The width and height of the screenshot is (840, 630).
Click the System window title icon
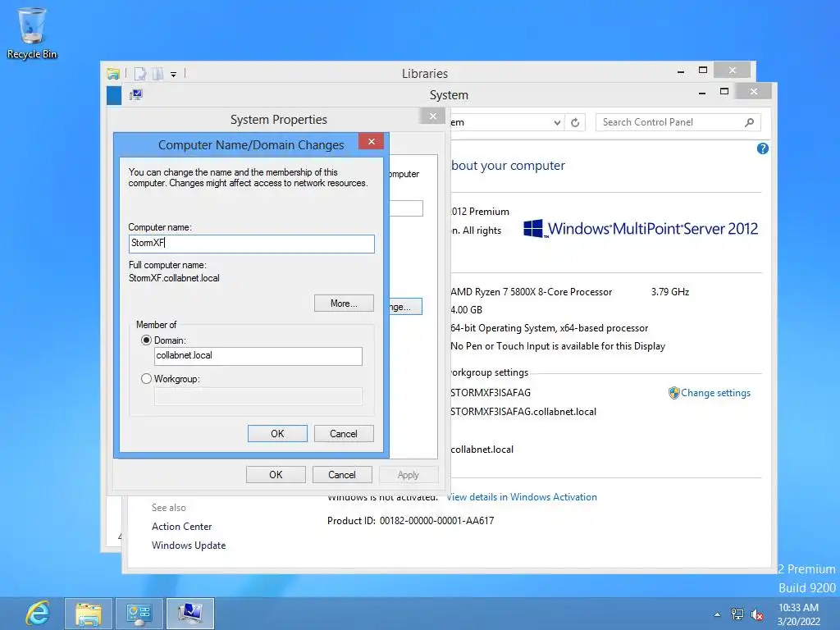136,95
